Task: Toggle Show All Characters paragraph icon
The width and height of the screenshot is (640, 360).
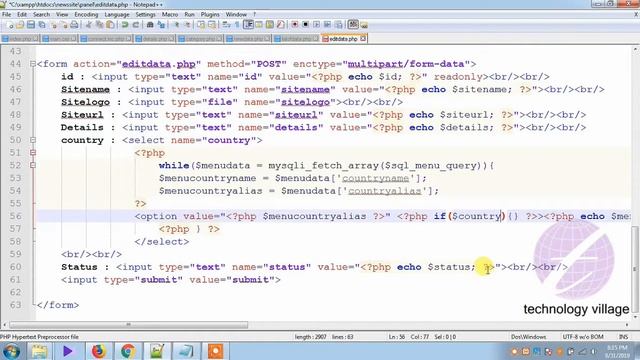Action: click(x=237, y=25)
